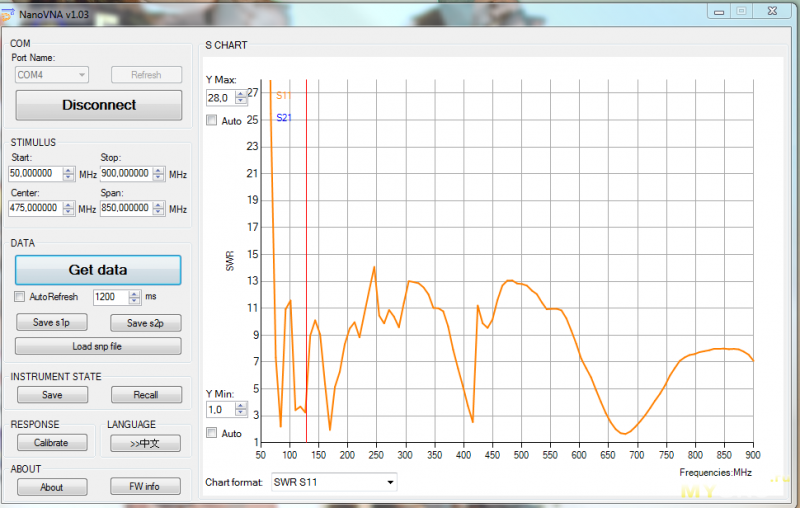Enable the AutoRefresh checkbox
Image resolution: width=800 pixels, height=508 pixels.
tap(20, 297)
